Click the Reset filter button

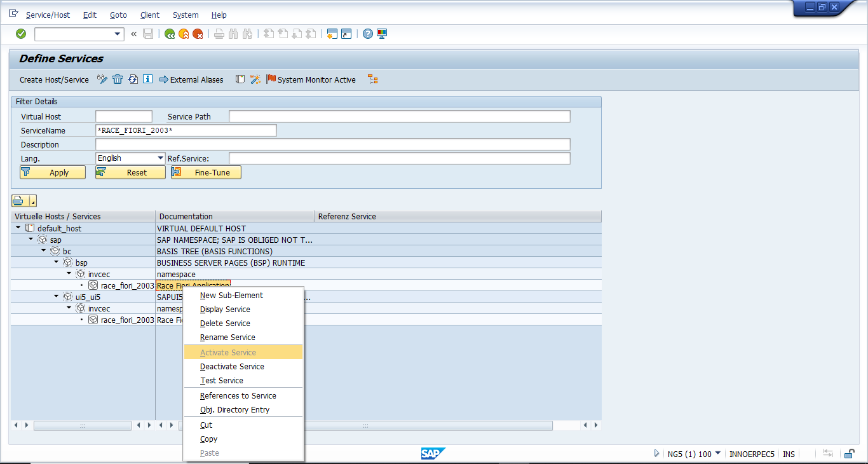[x=130, y=172]
